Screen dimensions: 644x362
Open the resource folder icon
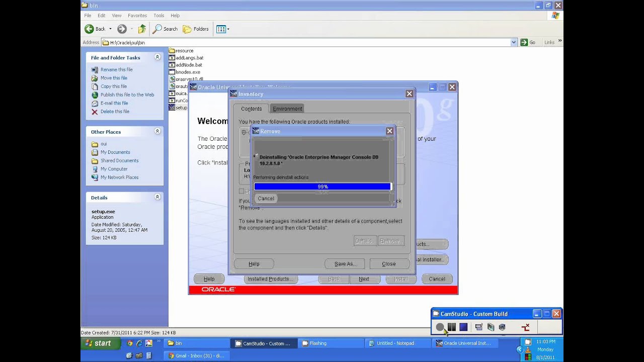coord(172,51)
